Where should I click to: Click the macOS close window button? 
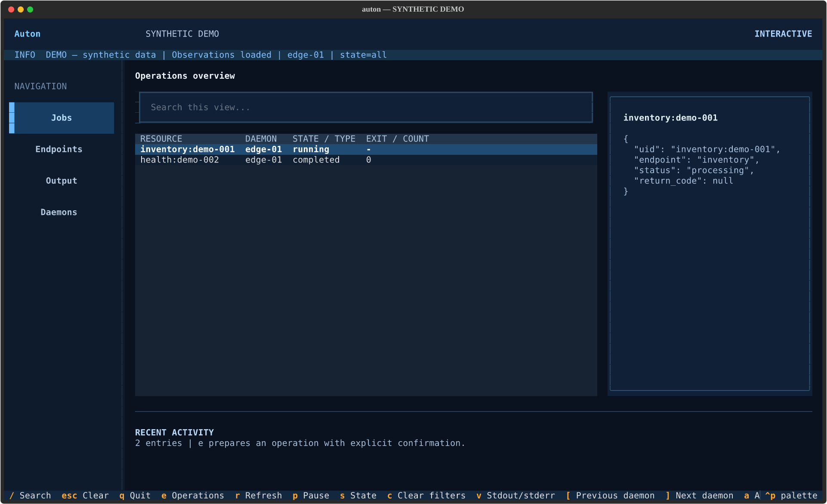(x=11, y=9)
